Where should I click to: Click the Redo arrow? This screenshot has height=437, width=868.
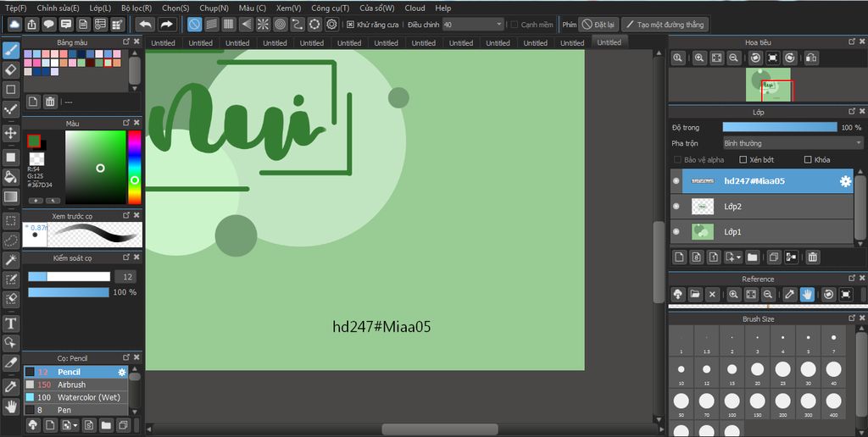click(167, 25)
